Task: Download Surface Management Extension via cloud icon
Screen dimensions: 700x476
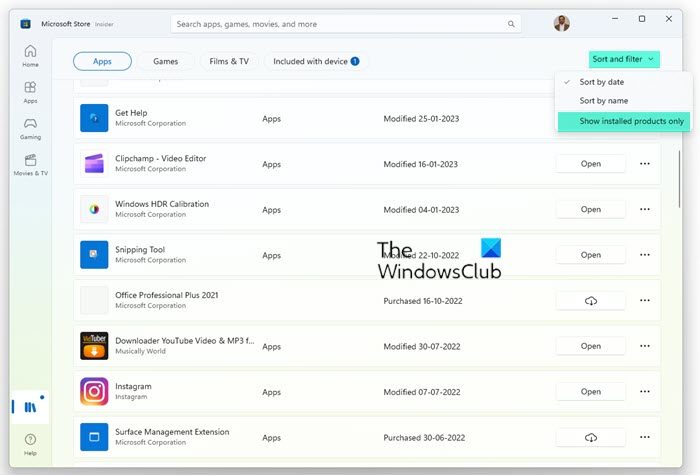Action: 591,437
